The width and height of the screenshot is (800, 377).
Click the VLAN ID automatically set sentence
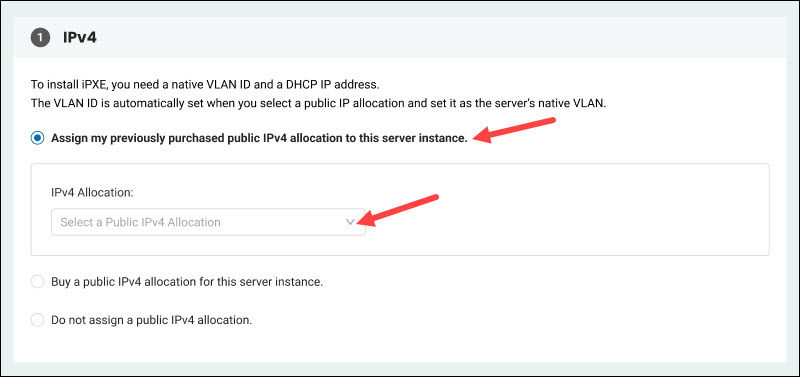pos(318,103)
